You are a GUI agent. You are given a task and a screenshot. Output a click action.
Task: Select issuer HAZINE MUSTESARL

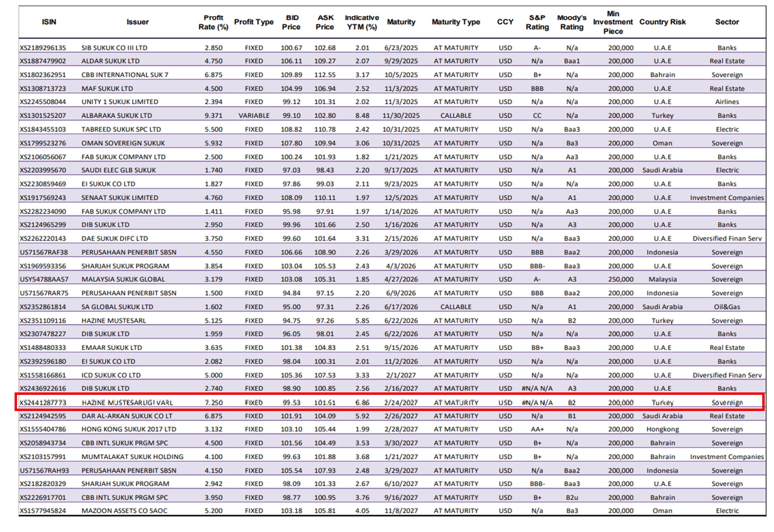tap(113, 321)
